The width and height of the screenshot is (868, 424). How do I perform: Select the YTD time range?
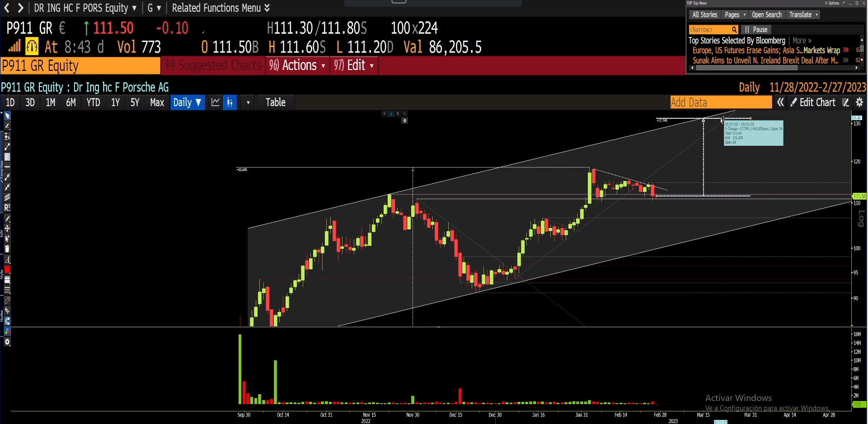click(93, 103)
